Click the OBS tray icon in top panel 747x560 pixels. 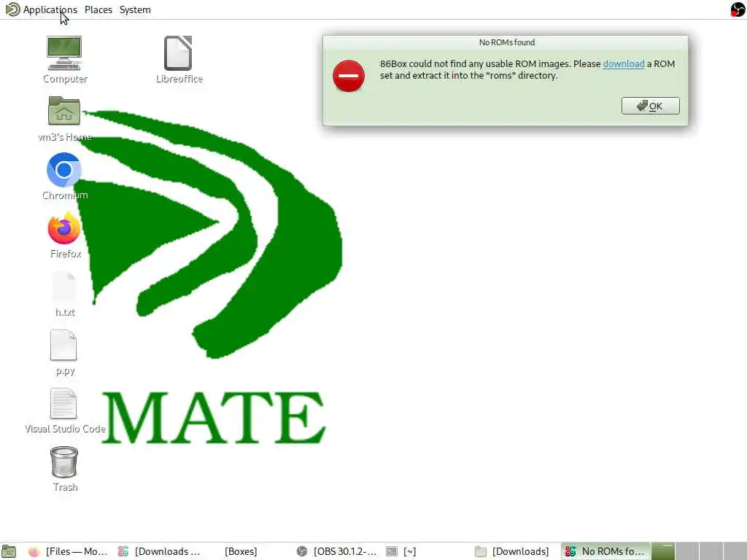pos(738,9)
